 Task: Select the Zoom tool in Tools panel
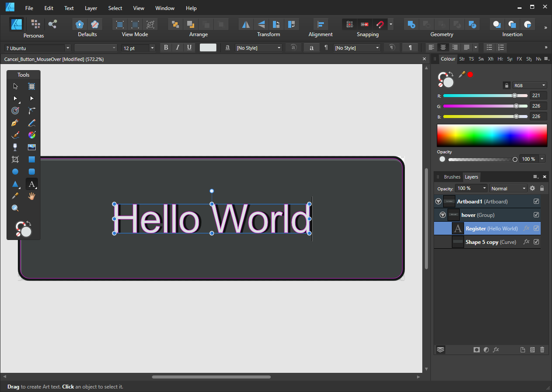click(x=15, y=208)
